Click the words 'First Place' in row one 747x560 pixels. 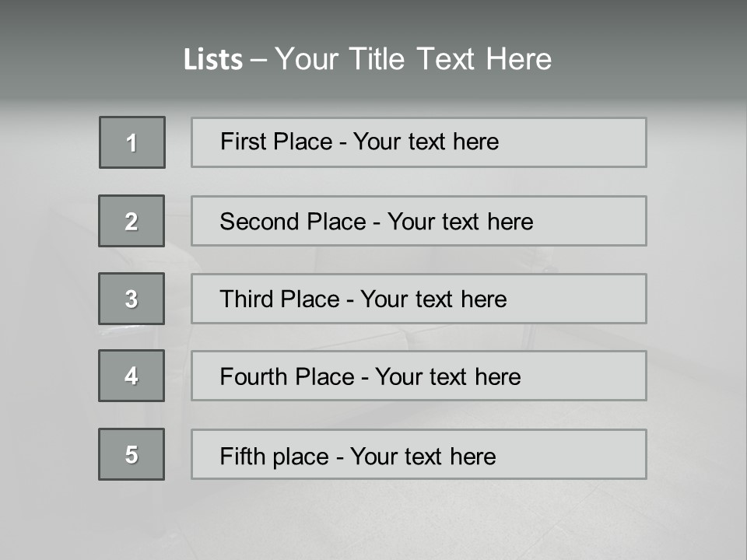coord(275,142)
